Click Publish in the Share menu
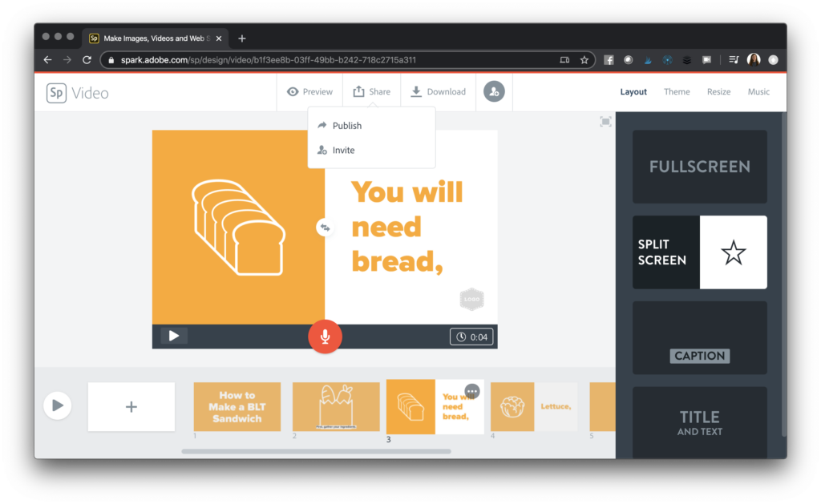The width and height of the screenshot is (821, 504). (346, 125)
